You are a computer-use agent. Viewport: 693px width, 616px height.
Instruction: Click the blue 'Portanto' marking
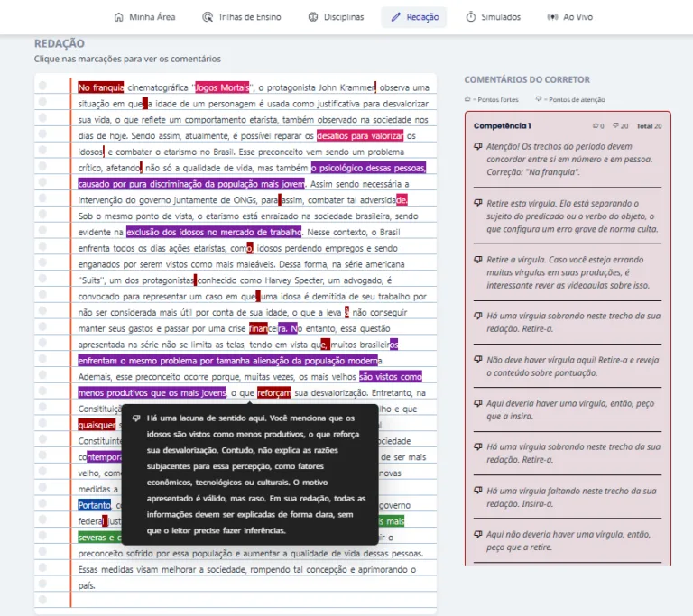coord(95,505)
